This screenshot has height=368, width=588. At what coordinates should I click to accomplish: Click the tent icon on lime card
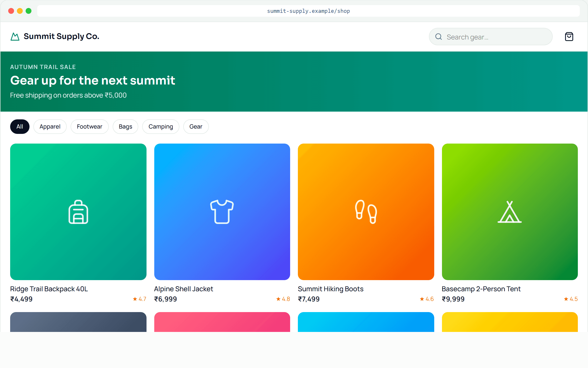tap(509, 212)
